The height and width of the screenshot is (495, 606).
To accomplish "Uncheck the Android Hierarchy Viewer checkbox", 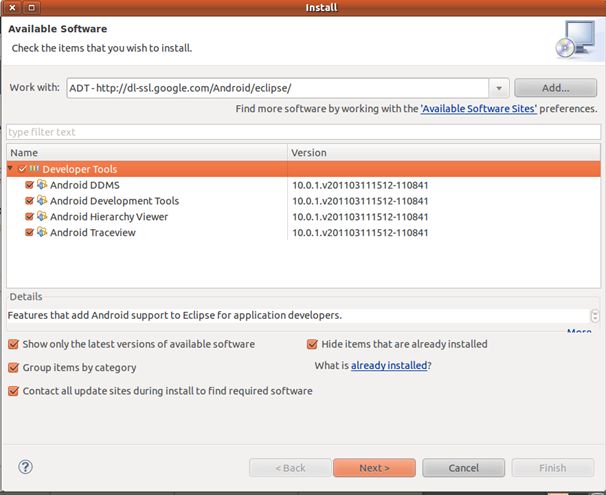I will click(29, 216).
